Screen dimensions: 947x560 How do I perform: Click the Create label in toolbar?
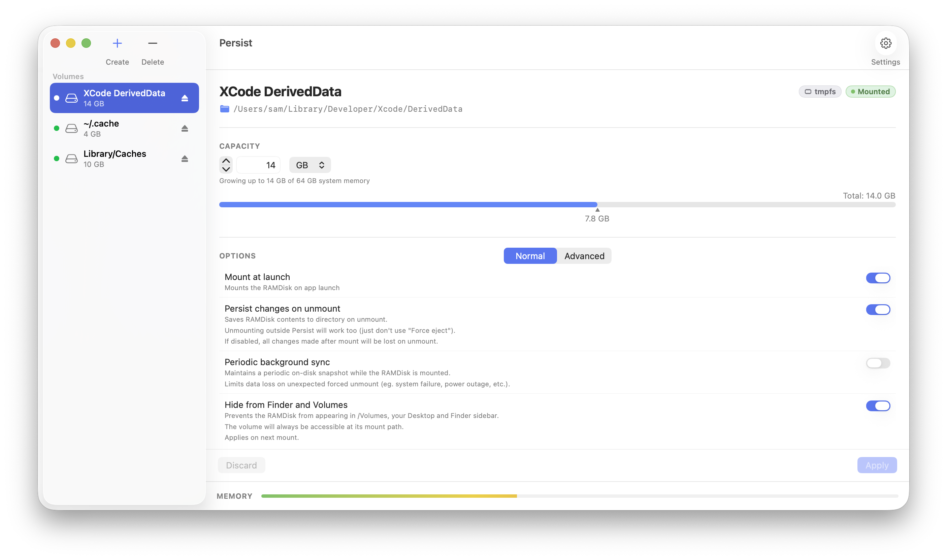pos(117,62)
